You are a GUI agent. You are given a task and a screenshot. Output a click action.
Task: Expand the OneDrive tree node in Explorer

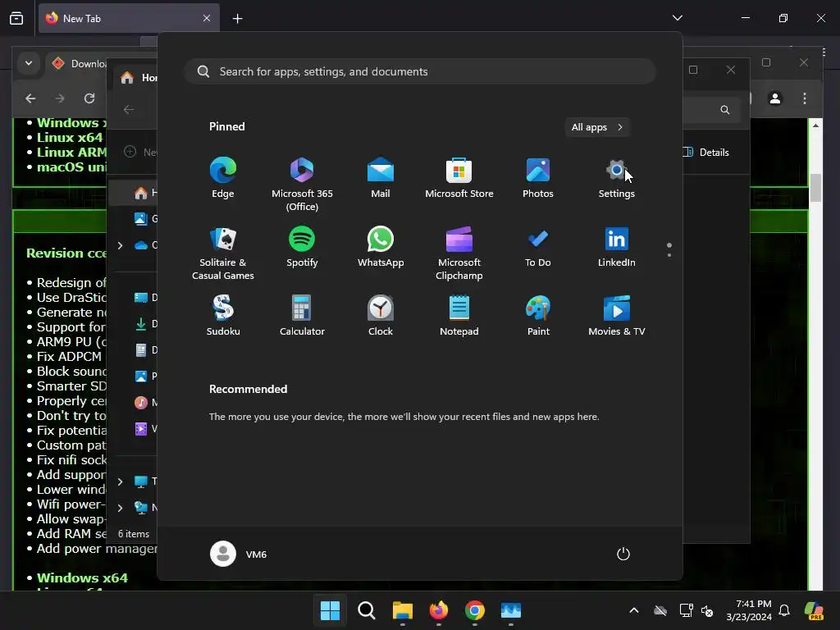[120, 245]
